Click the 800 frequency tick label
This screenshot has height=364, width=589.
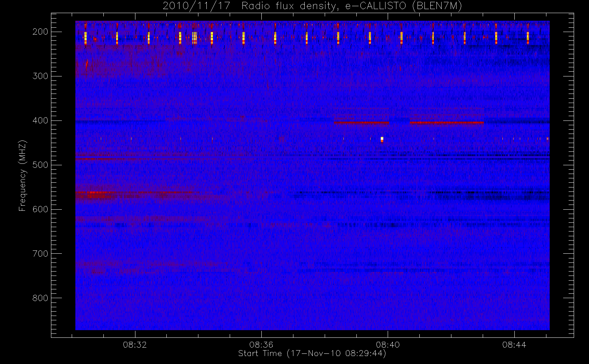coord(40,298)
